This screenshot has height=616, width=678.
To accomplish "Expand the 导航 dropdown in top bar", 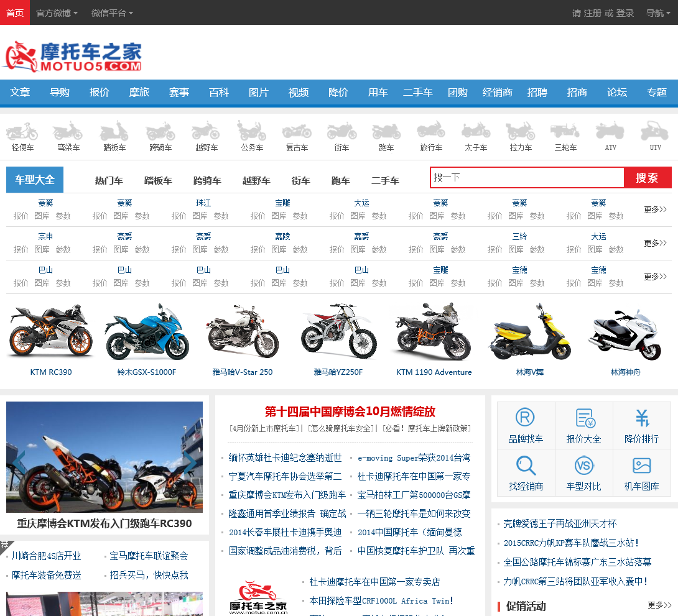I will tap(658, 13).
